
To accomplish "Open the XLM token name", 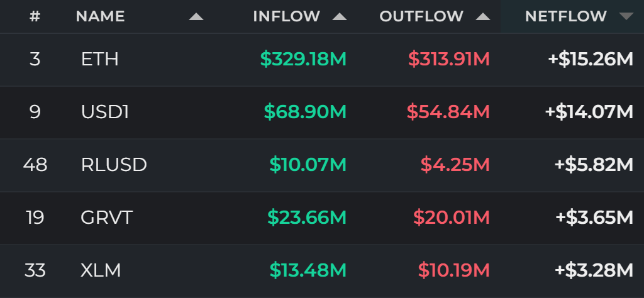I will [101, 270].
